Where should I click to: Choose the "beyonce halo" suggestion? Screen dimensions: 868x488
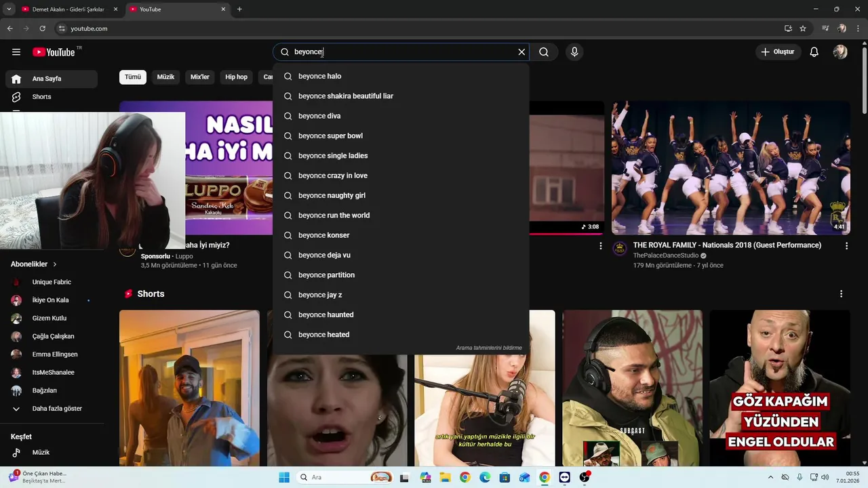[x=401, y=76]
